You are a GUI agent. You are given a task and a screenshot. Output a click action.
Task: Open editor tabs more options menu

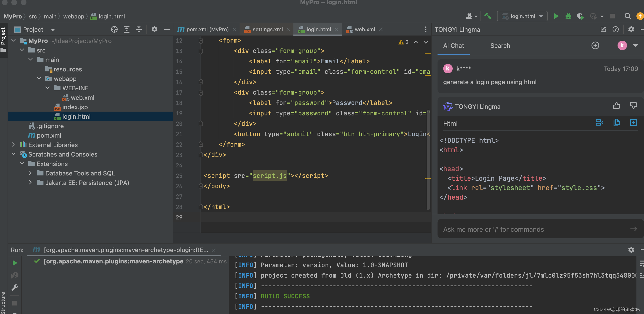[x=425, y=30]
